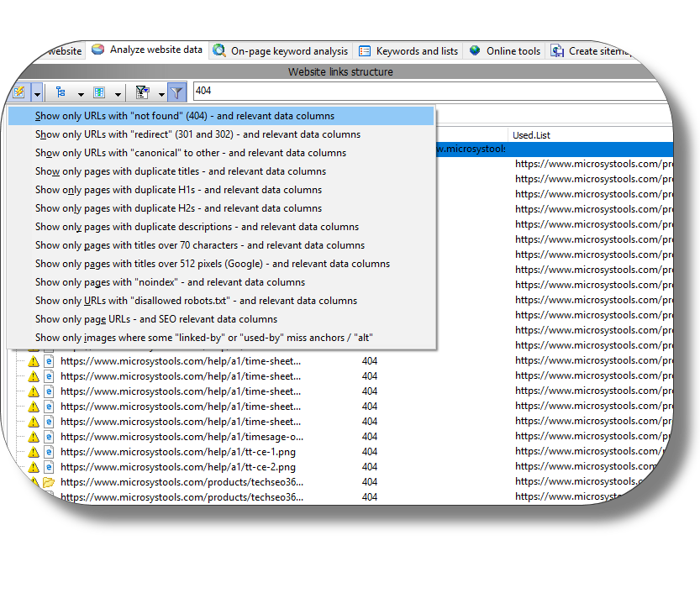Click the Online tools globe icon
700x614 pixels.
point(476,51)
